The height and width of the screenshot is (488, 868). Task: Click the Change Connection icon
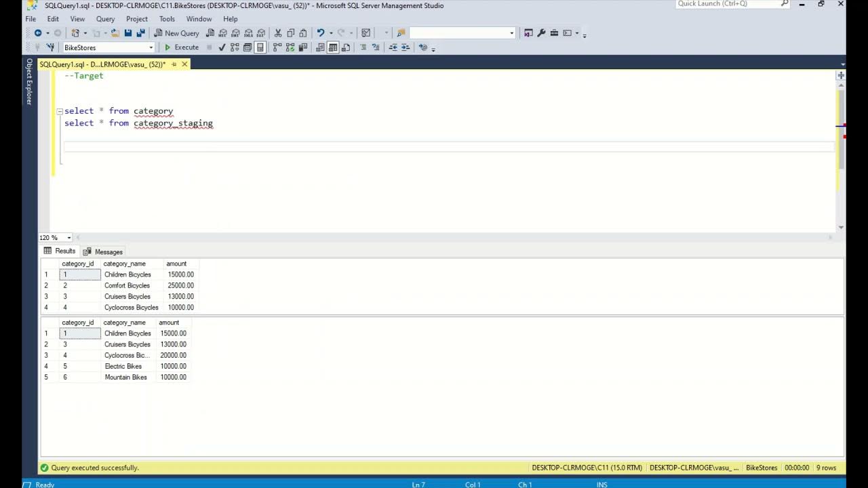click(x=50, y=47)
